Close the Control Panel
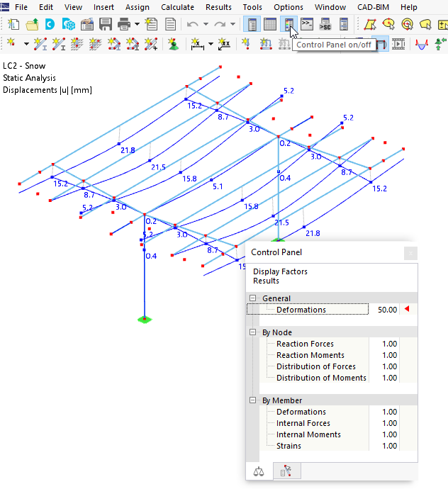This screenshot has height=489, width=448. pos(410,253)
